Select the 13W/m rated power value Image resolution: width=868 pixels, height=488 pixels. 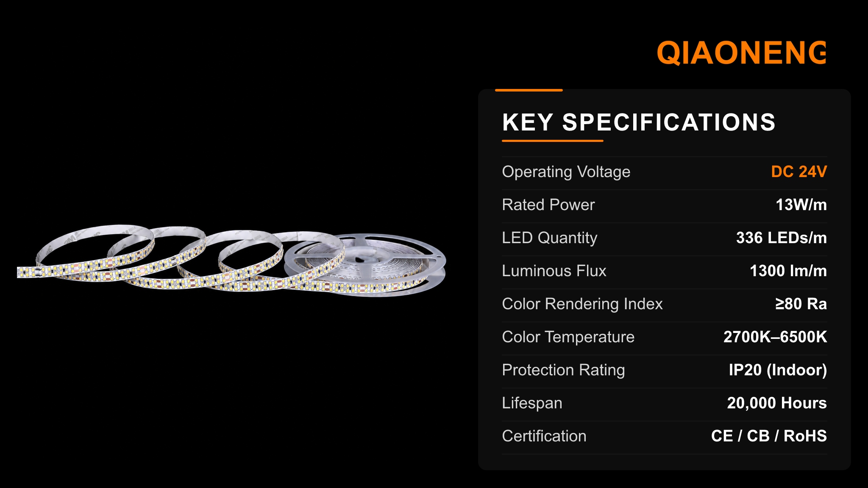click(x=801, y=205)
